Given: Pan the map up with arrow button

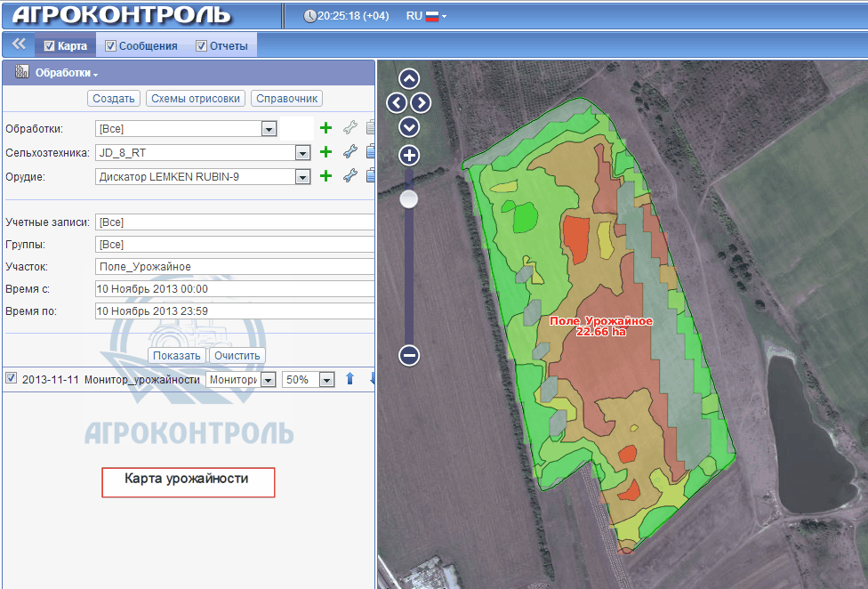Looking at the screenshot, I should (x=409, y=78).
